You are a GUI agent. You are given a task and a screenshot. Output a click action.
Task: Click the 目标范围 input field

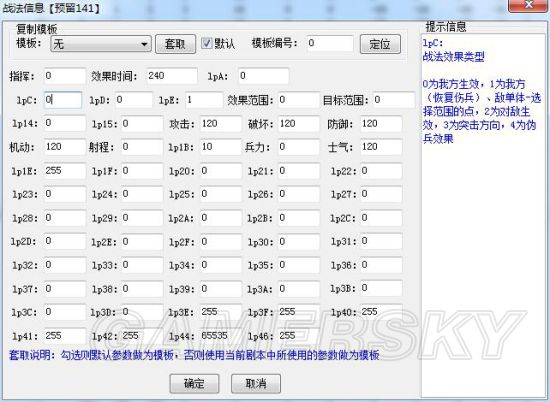click(x=394, y=100)
